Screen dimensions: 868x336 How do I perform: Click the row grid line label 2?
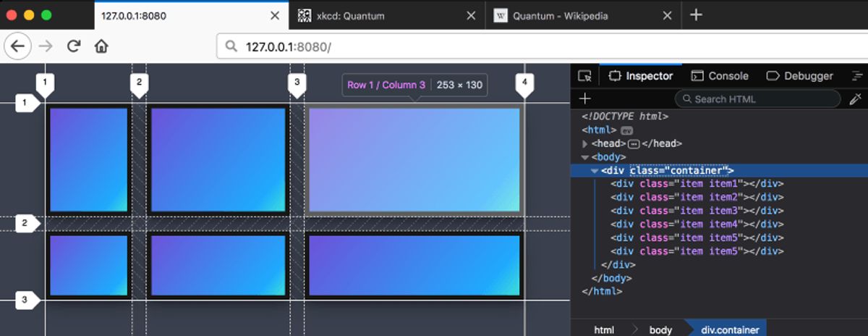point(26,223)
